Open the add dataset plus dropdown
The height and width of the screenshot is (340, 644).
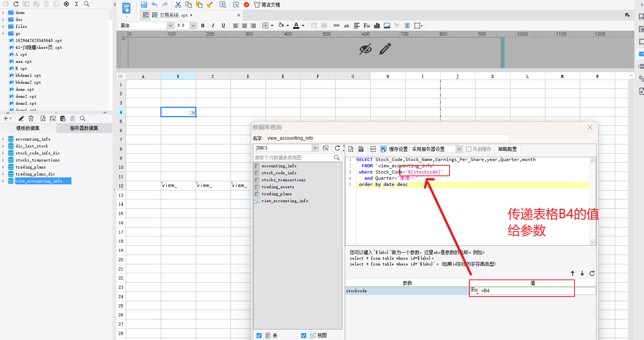pyautogui.click(x=7, y=118)
